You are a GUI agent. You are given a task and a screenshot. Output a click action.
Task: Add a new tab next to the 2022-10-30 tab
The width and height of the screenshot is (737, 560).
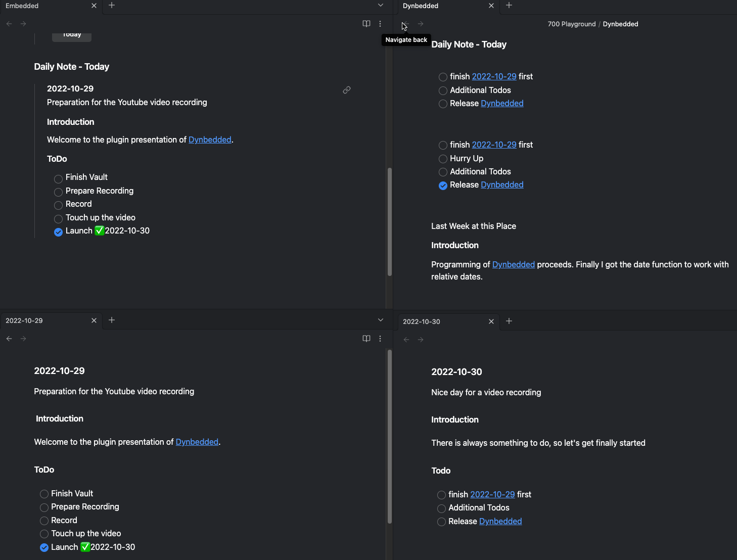point(509,321)
